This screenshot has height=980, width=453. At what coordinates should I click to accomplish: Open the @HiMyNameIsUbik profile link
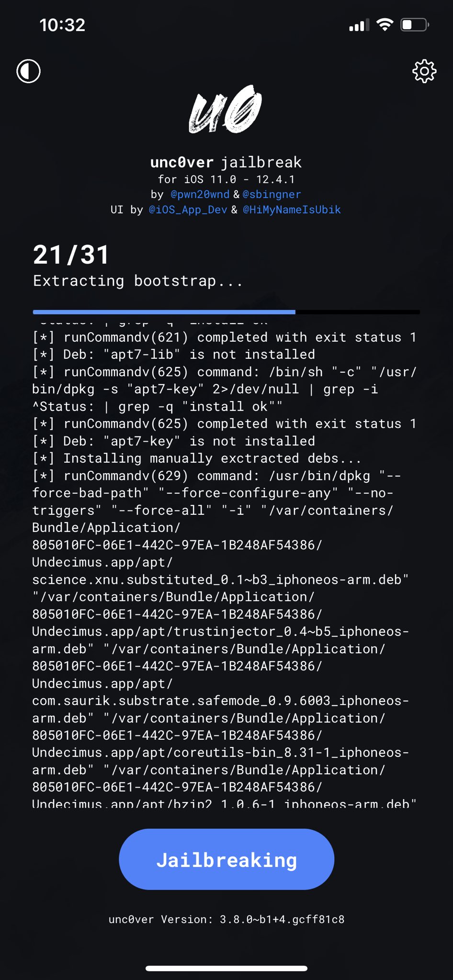292,210
